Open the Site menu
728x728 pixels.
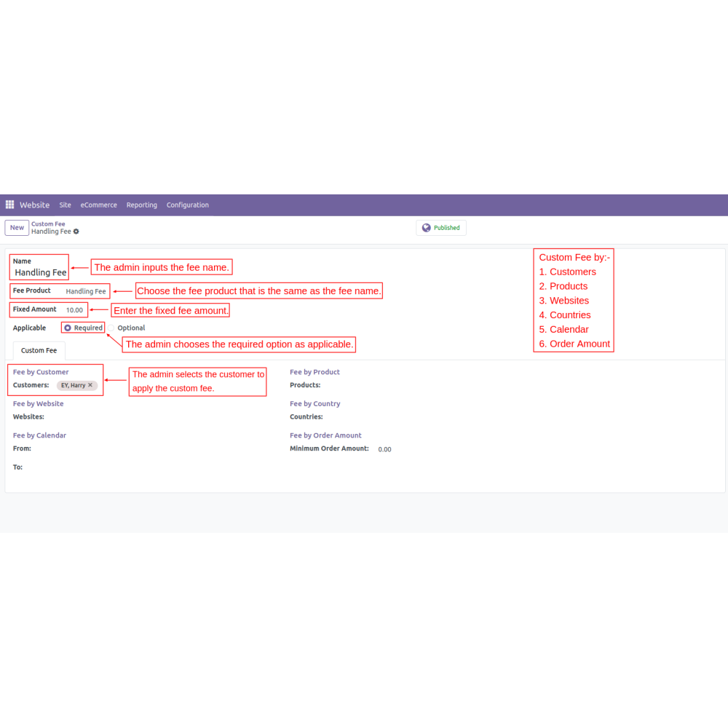[x=65, y=205]
